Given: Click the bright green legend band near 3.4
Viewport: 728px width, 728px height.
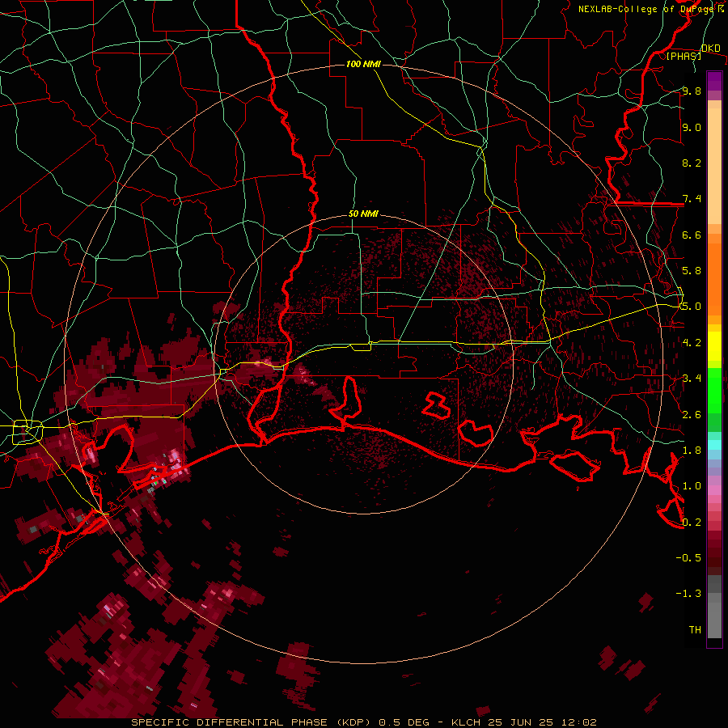Looking at the screenshot, I should [714, 390].
